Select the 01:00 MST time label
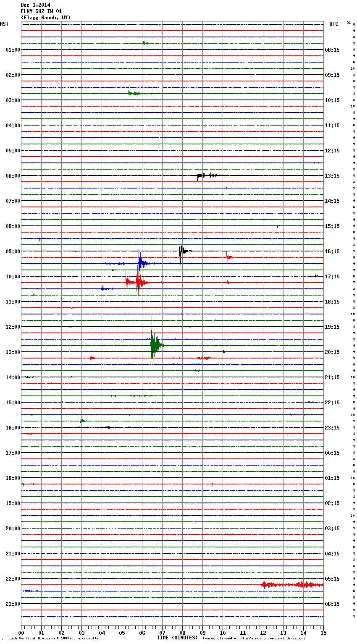 click(13, 50)
